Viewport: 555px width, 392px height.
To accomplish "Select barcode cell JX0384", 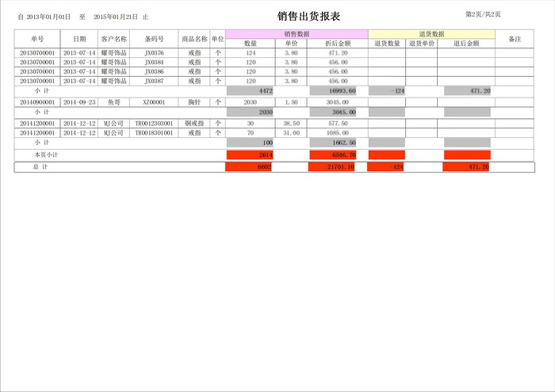I will click(x=154, y=63).
